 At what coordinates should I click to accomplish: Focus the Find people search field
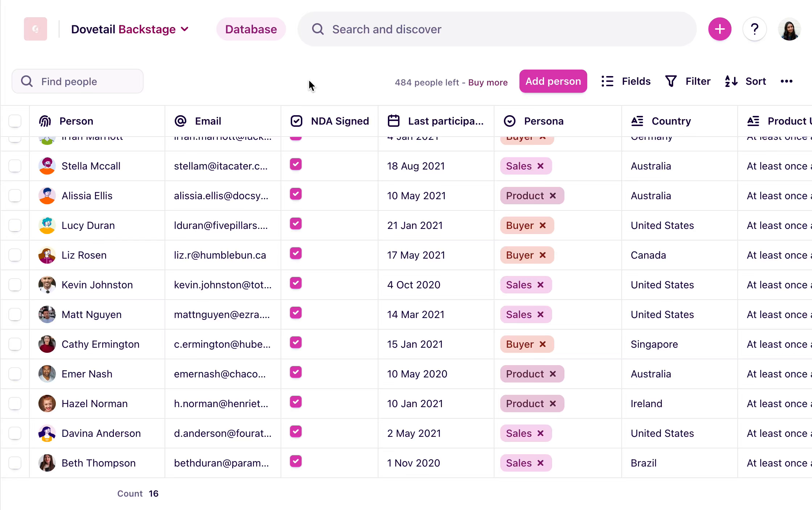point(78,81)
